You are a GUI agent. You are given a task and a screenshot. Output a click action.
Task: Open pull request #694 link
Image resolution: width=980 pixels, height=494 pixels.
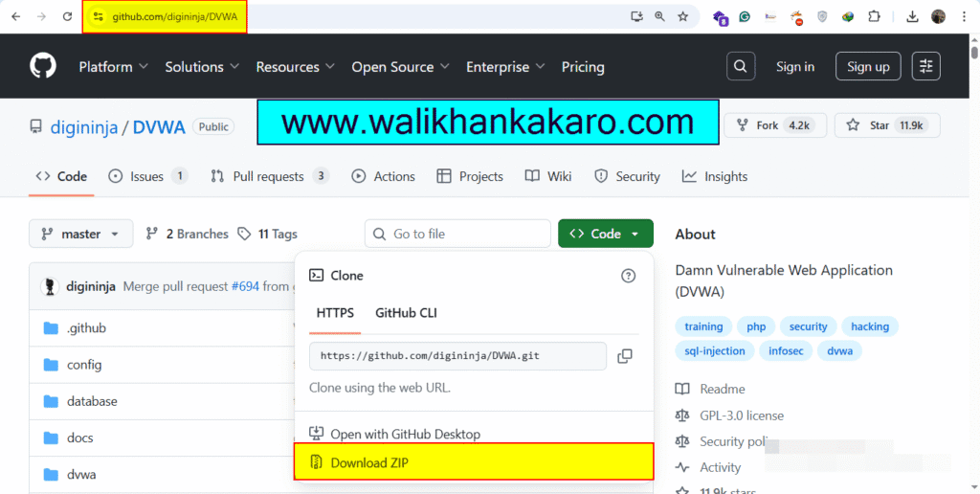245,287
